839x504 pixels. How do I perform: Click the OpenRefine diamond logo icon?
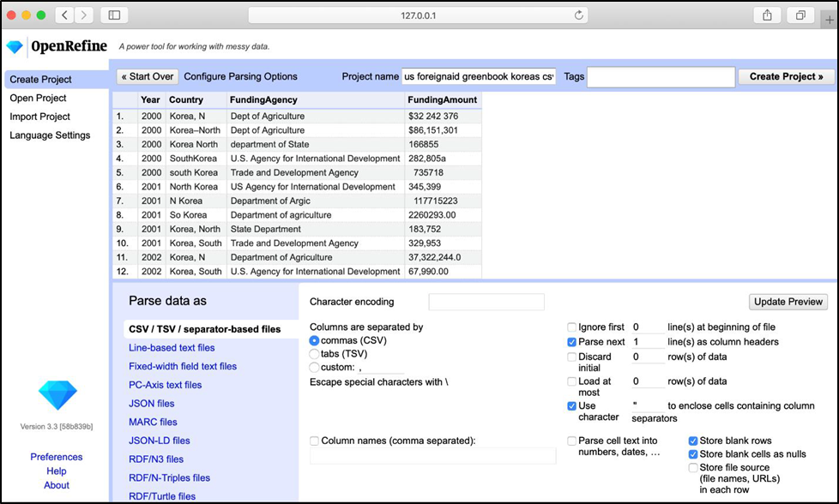15,46
